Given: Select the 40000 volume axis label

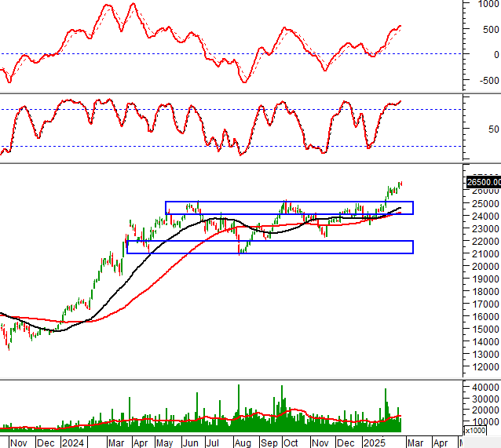Looking at the screenshot, I should click(x=485, y=388).
